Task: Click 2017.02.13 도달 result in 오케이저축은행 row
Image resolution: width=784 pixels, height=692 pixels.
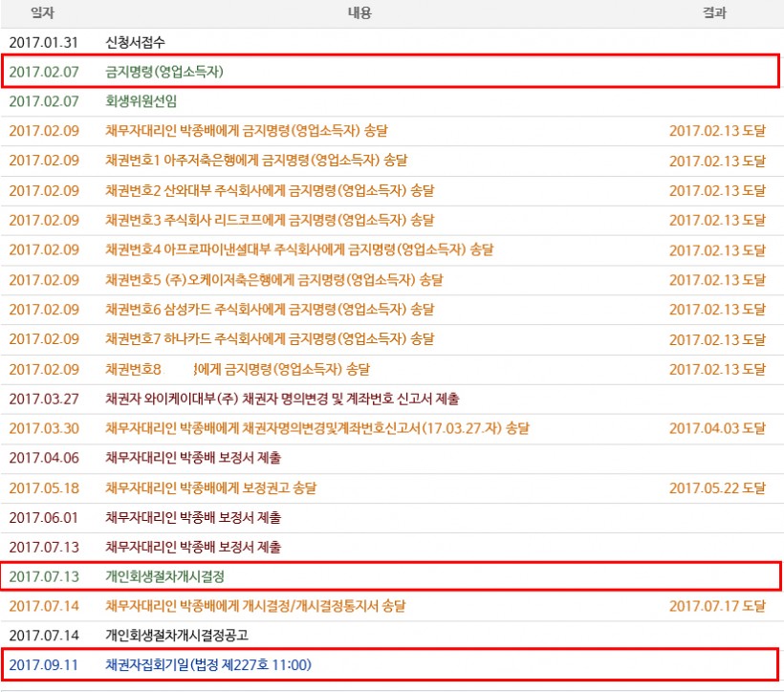Action: 717,280
